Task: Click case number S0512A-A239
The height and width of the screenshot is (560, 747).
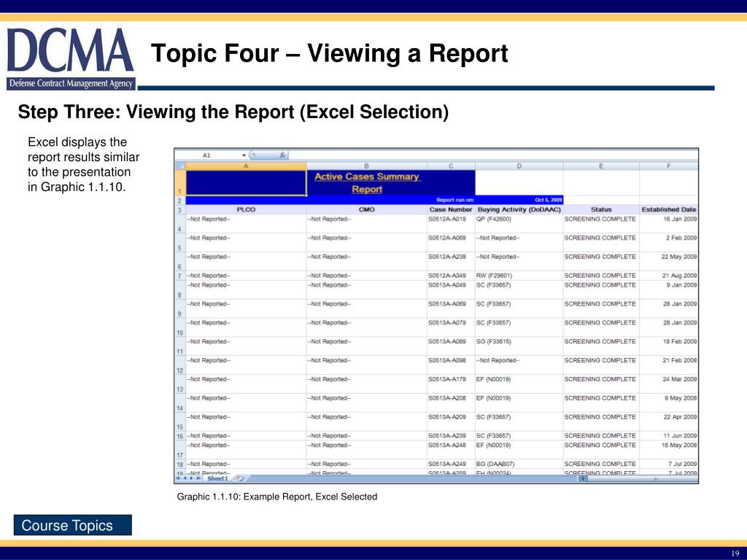Action: (x=447, y=257)
